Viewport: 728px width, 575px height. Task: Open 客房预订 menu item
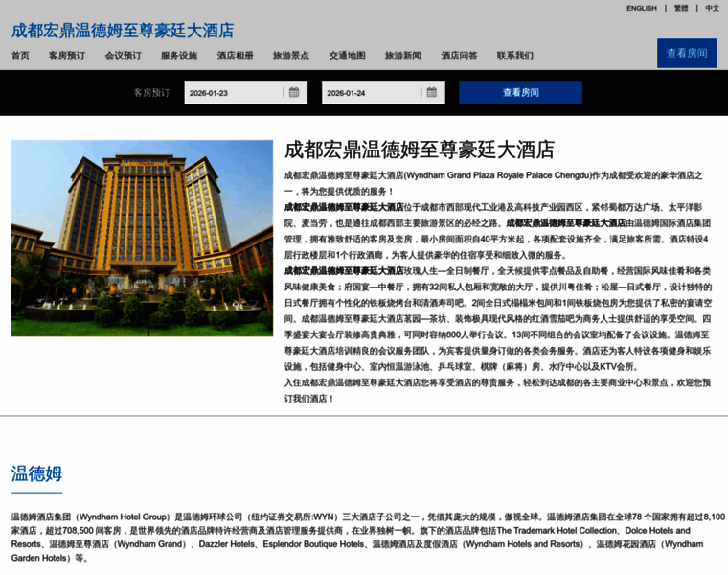point(67,56)
